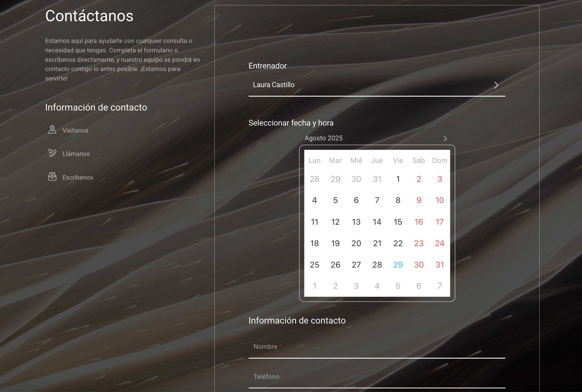Focus the Teléfono input field
Image resolution: width=582 pixels, height=392 pixels.
(x=376, y=377)
